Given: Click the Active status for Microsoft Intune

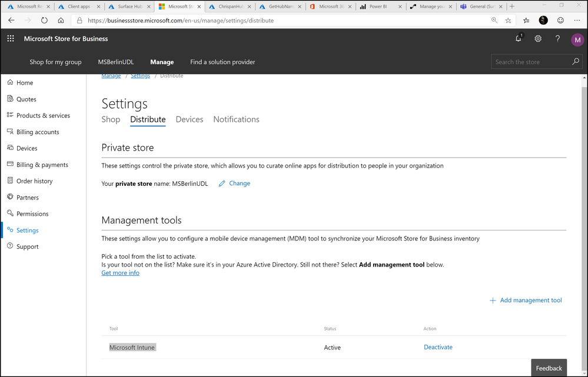Looking at the screenshot, I should point(332,348).
